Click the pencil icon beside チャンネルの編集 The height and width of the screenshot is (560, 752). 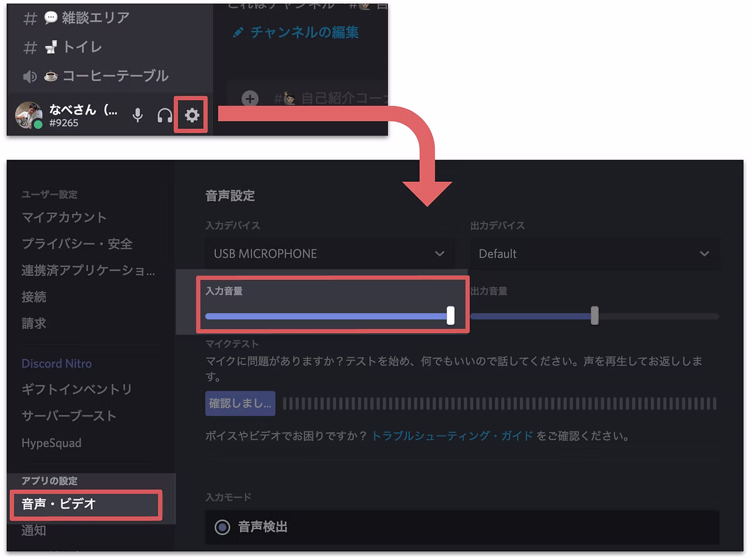pyautogui.click(x=238, y=33)
